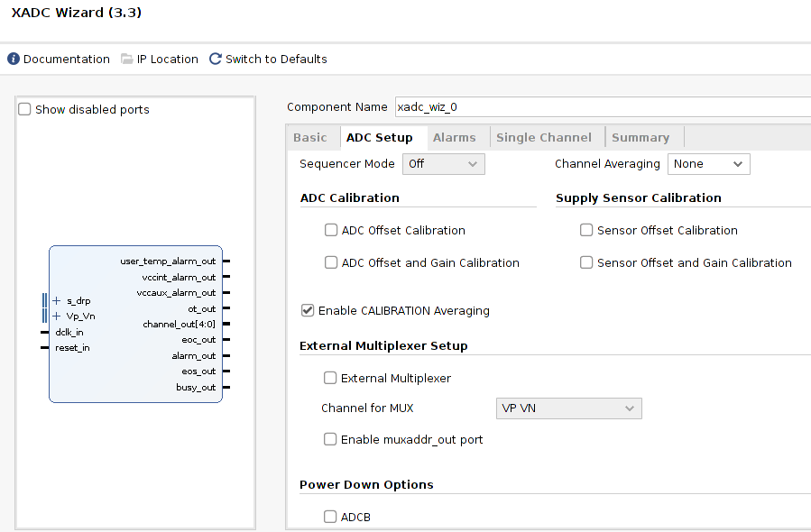Click the IP Location button label
The image size is (811, 532).
click(168, 59)
